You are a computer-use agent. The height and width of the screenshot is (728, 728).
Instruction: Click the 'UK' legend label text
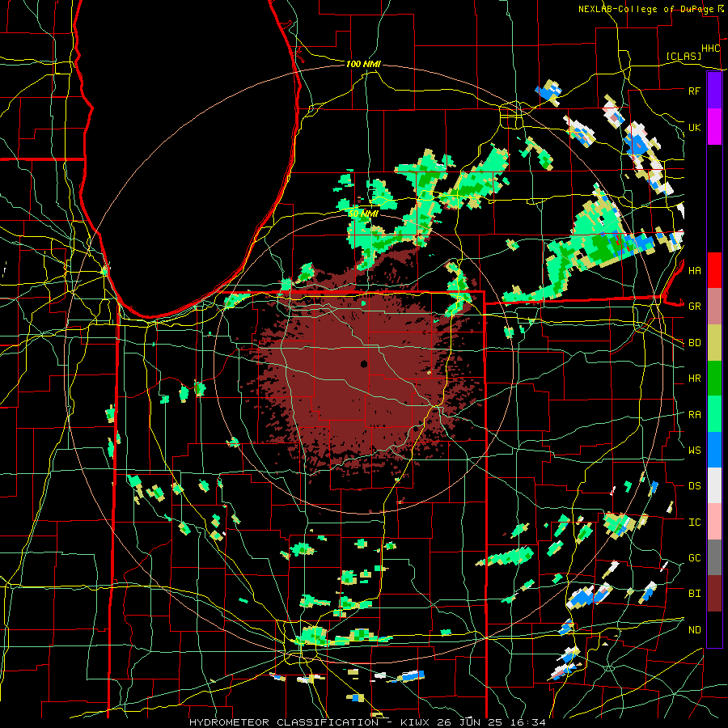(x=694, y=127)
